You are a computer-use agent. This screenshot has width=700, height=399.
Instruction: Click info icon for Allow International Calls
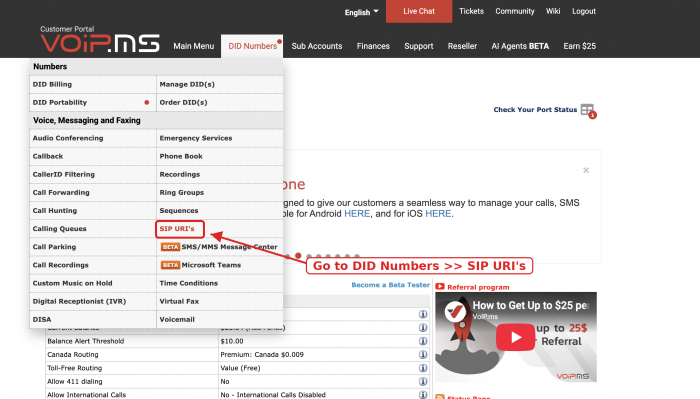pos(423,395)
